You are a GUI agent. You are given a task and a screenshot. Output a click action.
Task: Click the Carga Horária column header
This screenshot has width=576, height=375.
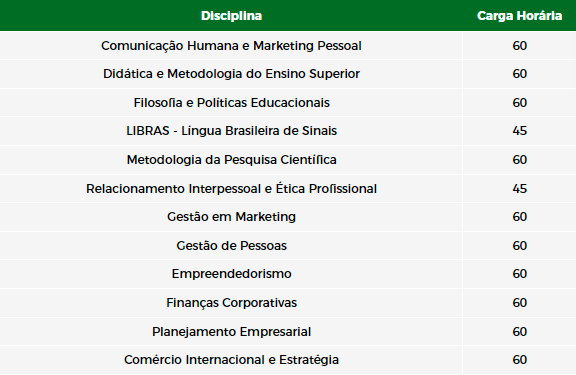(519, 16)
